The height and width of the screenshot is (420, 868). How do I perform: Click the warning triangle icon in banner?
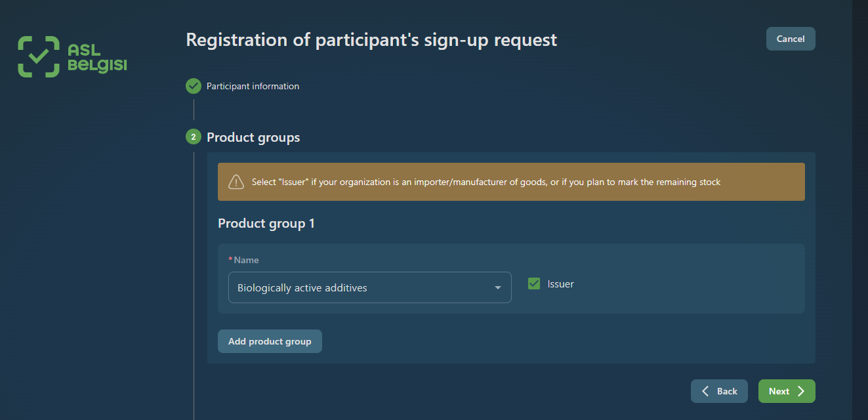coord(236,182)
